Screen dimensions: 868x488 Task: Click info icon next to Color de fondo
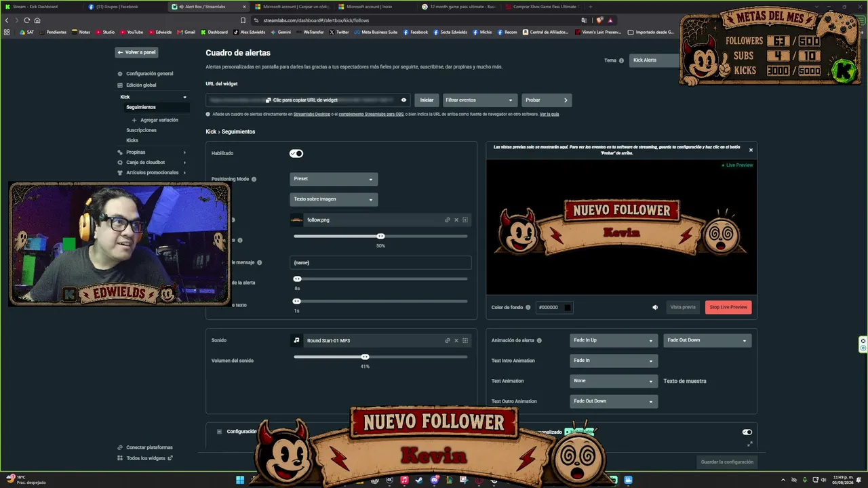528,307
